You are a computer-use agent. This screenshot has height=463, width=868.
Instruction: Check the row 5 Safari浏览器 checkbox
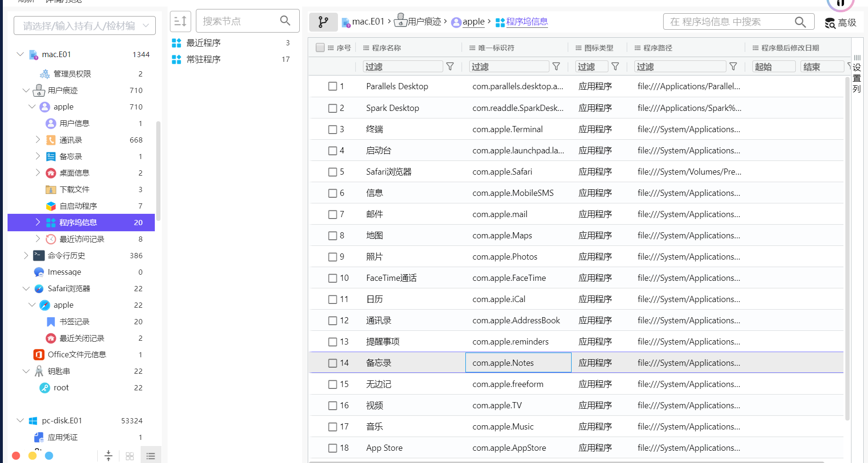[333, 172]
